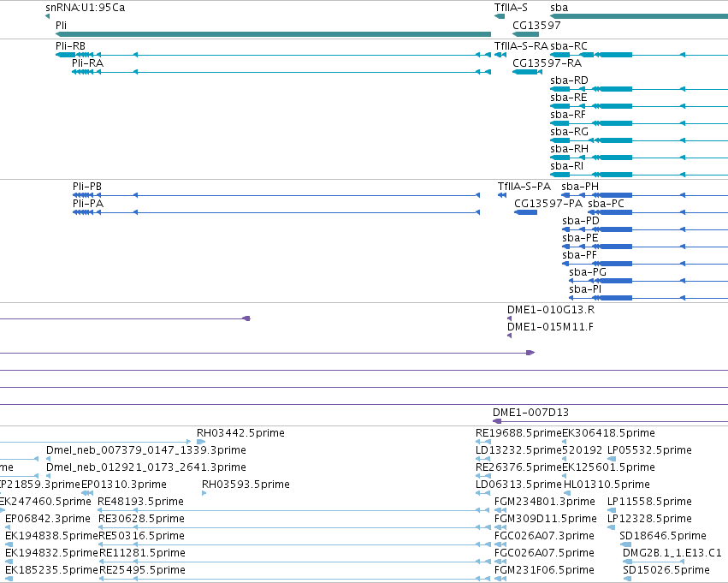This screenshot has width=728, height=583.
Task: Select the sba-RC transcript label
Action: [569, 46]
